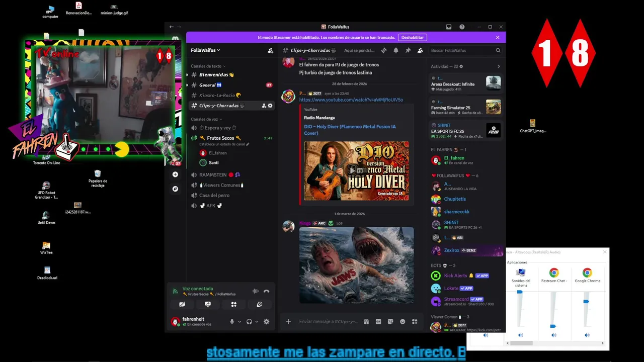644x362 pixels.
Task: Open threads icon in channel header
Action: [x=384, y=50]
